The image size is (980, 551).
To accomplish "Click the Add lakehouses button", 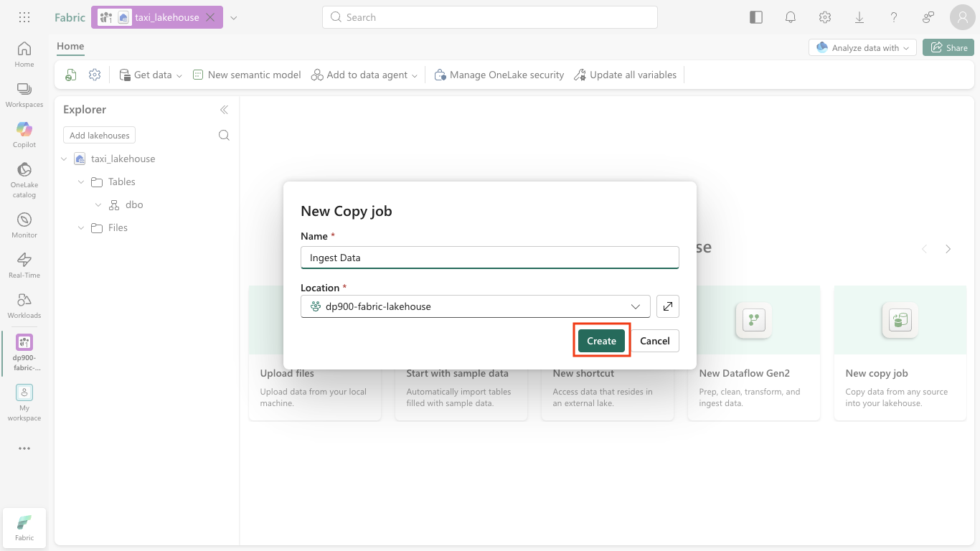I will (99, 135).
